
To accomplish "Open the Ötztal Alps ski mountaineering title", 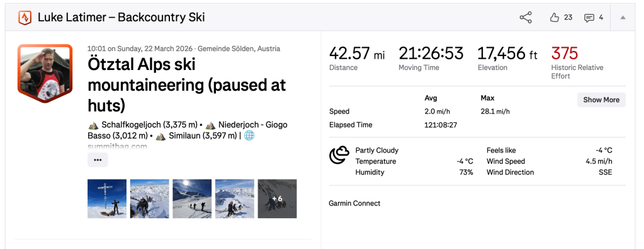I will pos(187,86).
